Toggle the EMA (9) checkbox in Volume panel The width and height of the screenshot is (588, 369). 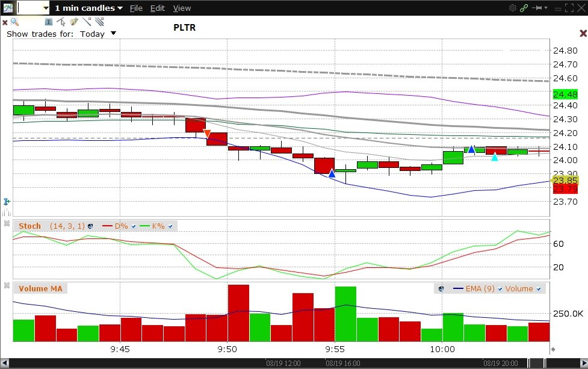click(500, 289)
